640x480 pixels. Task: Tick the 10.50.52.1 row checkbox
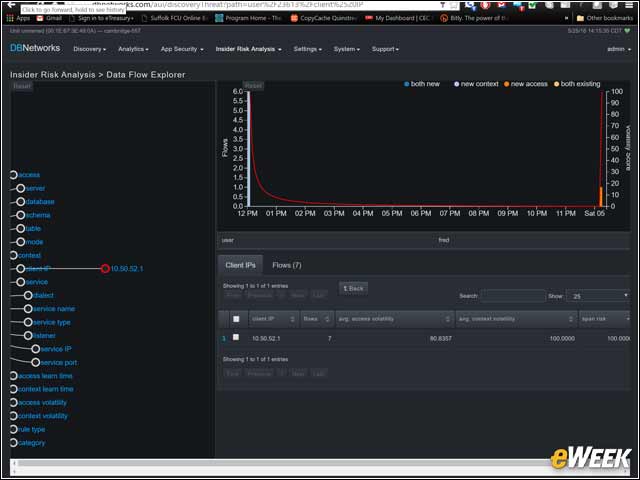(236, 337)
